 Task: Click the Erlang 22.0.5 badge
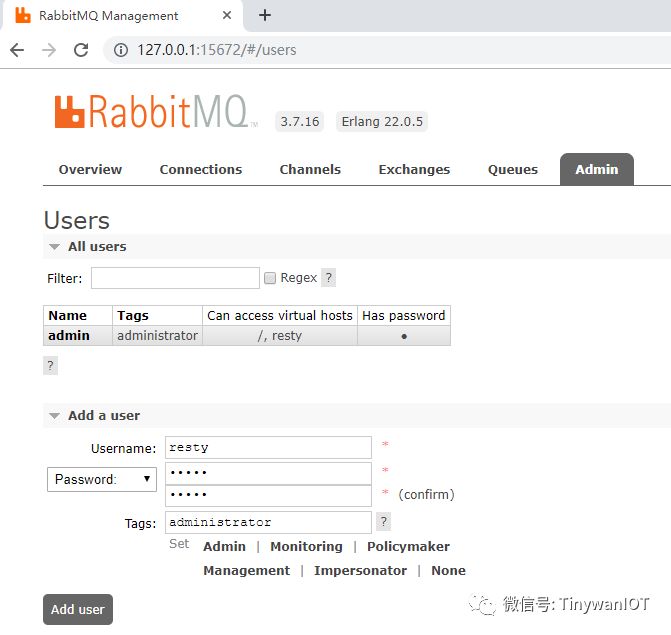coord(382,122)
